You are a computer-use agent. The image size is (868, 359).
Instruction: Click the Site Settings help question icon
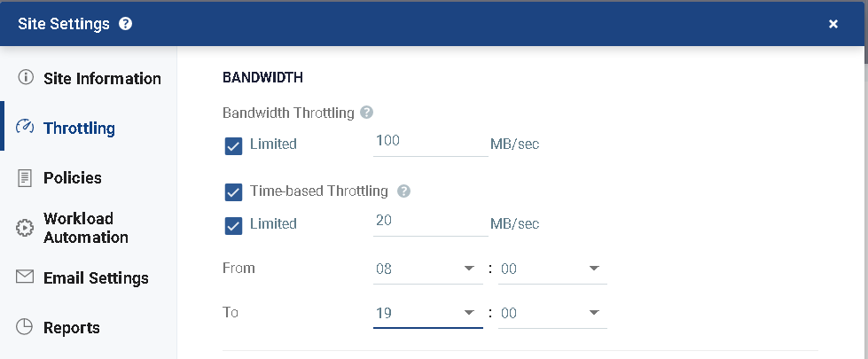coord(126,24)
